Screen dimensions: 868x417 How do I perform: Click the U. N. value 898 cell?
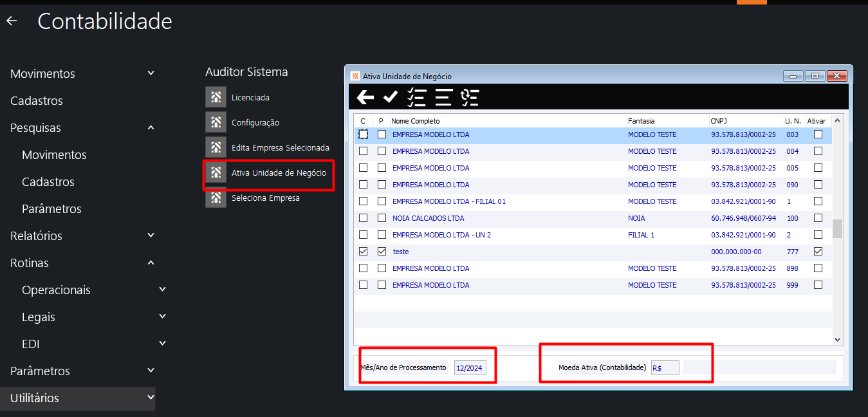(793, 268)
